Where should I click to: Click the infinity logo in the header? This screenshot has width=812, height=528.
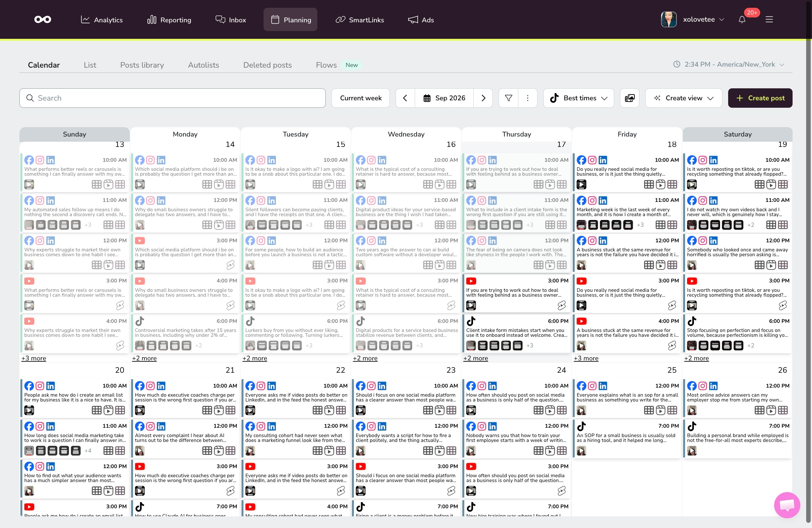pos(43,19)
